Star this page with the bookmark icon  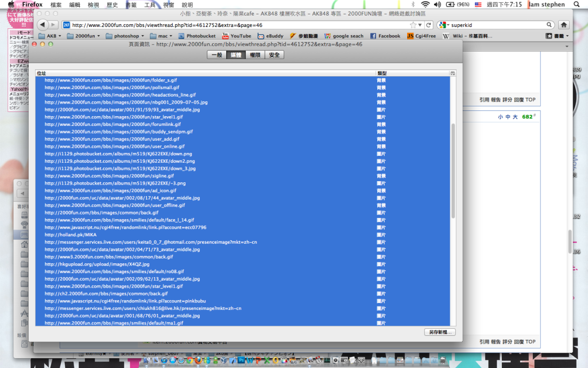pyautogui.click(x=413, y=25)
